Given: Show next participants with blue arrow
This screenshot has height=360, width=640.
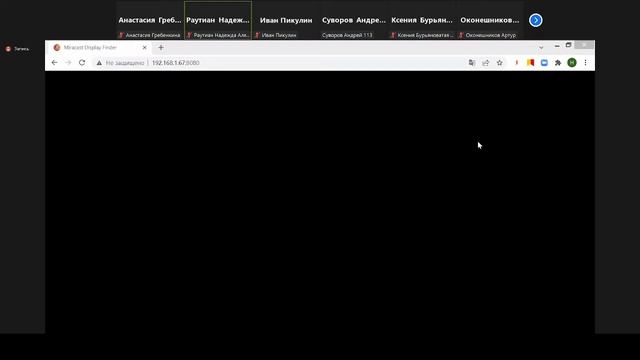Looking at the screenshot, I should pos(536,20).
